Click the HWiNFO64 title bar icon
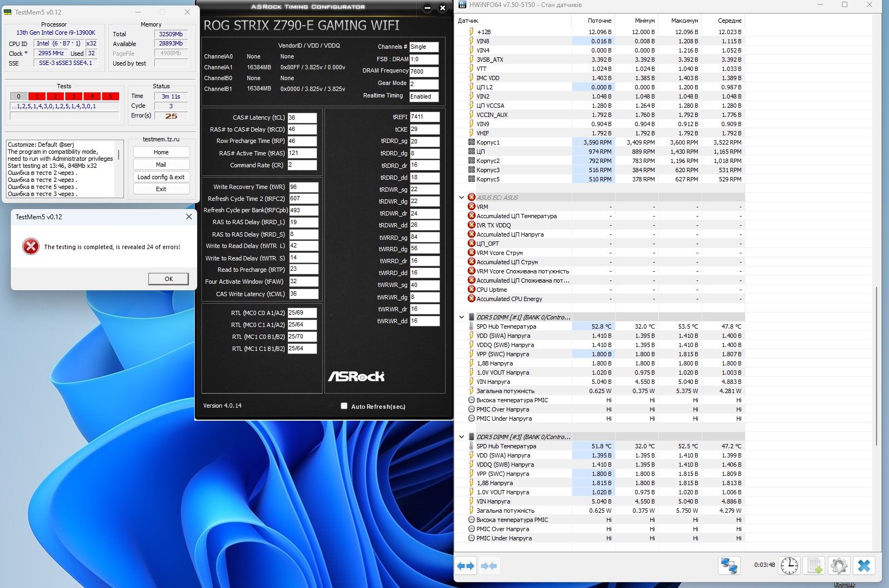The height and width of the screenshot is (588, 889). point(462,5)
